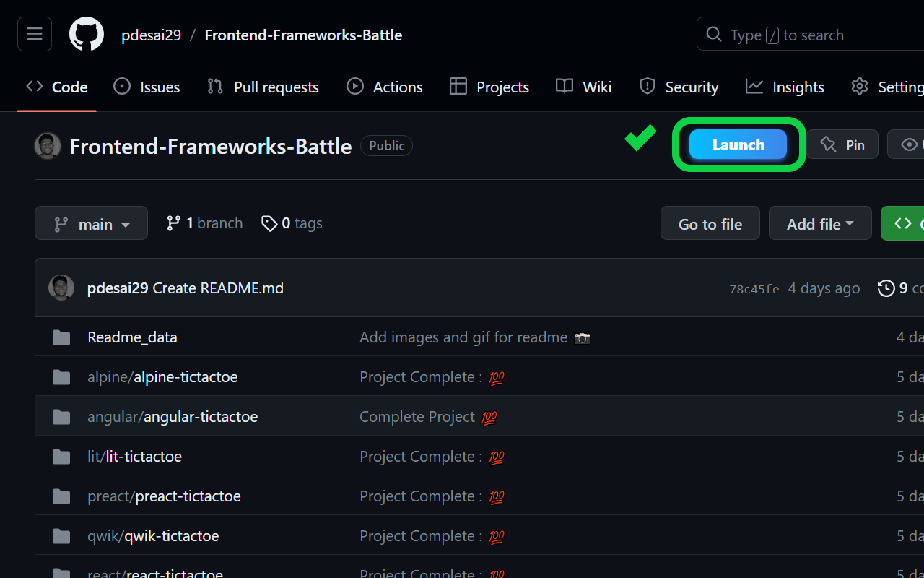The image size is (924, 578).
Task: Open the angular/angular-tictactoe folder
Action: [173, 416]
